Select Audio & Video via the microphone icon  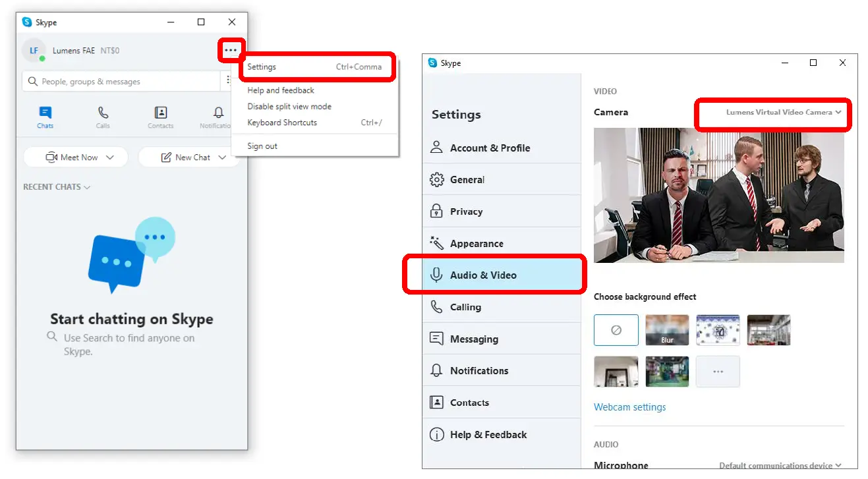(x=436, y=275)
